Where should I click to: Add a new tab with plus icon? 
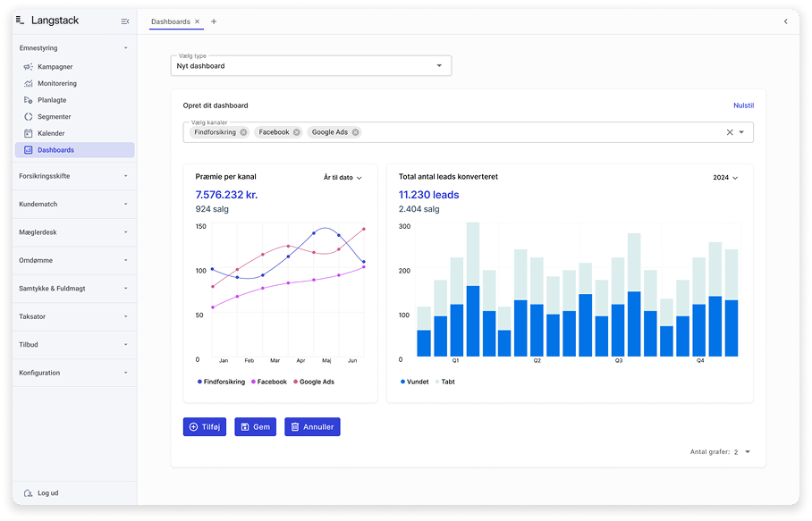(x=214, y=21)
